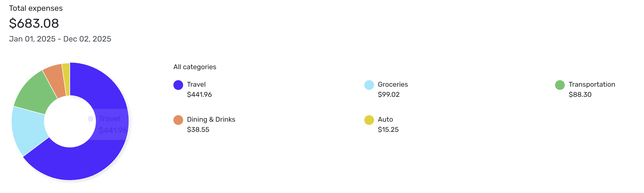The width and height of the screenshot is (644, 193).
Task: Click the Transportation green legend dot
Action: (x=560, y=85)
